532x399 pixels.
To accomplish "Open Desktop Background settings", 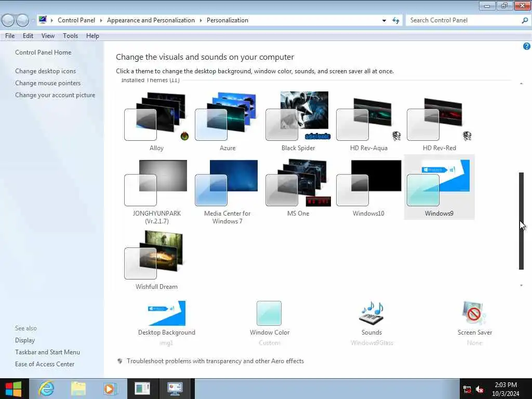I will pyautogui.click(x=167, y=323).
